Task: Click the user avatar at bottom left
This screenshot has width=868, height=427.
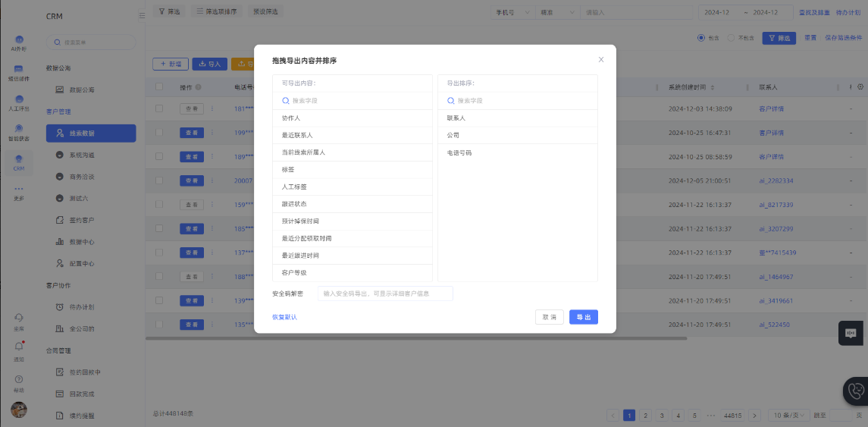Action: [19, 410]
